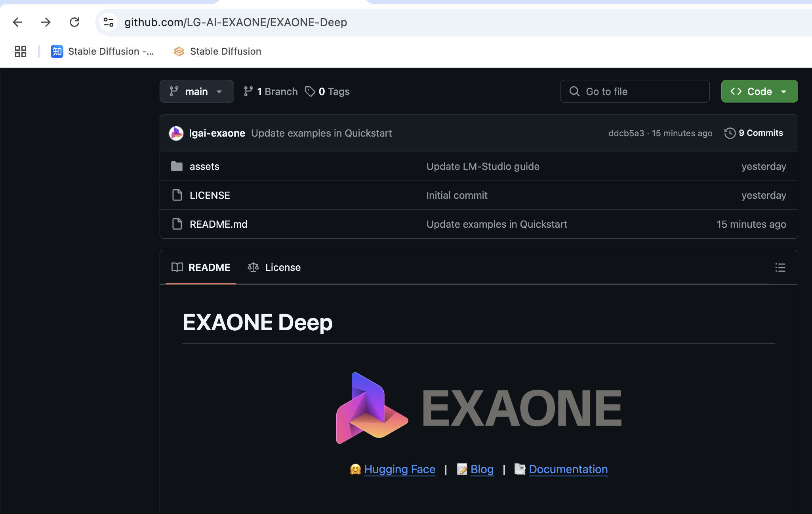Open the repository commit history via clock icon
812x514 pixels.
729,133
